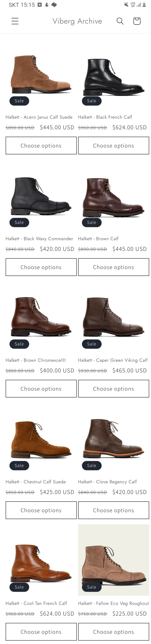Tap the Viberg Archive store title
This screenshot has width=151, height=644.
[x=77, y=21]
